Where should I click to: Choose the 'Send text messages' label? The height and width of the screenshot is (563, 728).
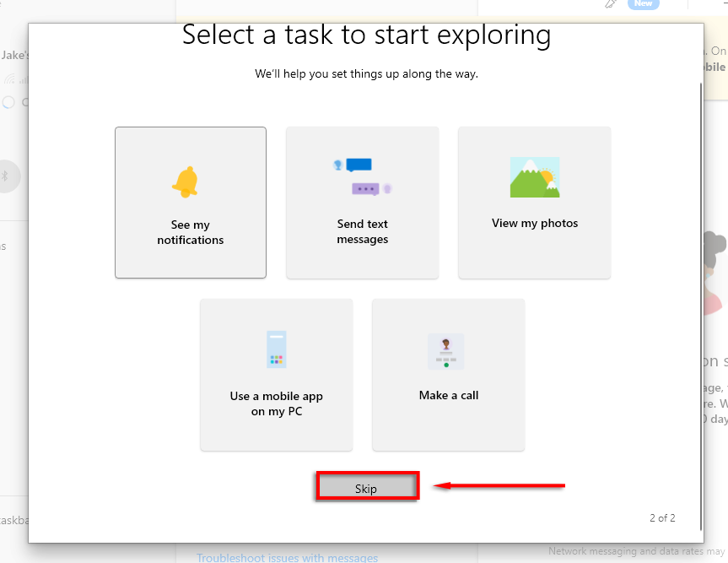363,232
